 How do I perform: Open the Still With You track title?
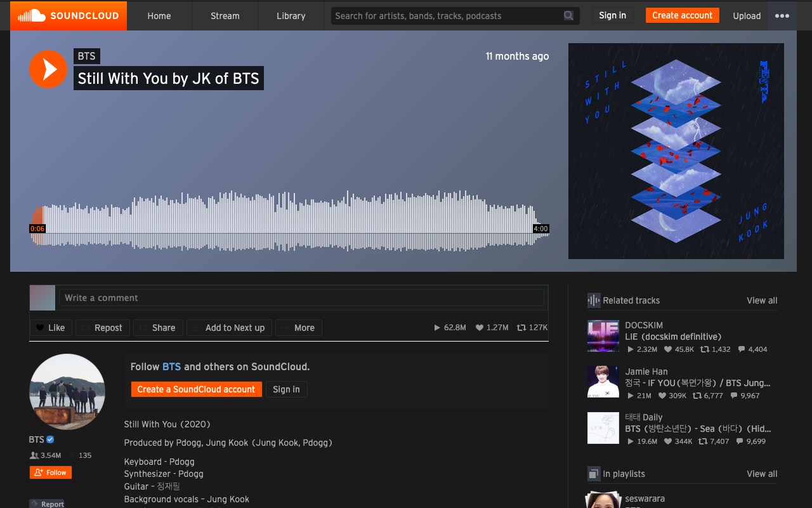pyautogui.click(x=169, y=78)
